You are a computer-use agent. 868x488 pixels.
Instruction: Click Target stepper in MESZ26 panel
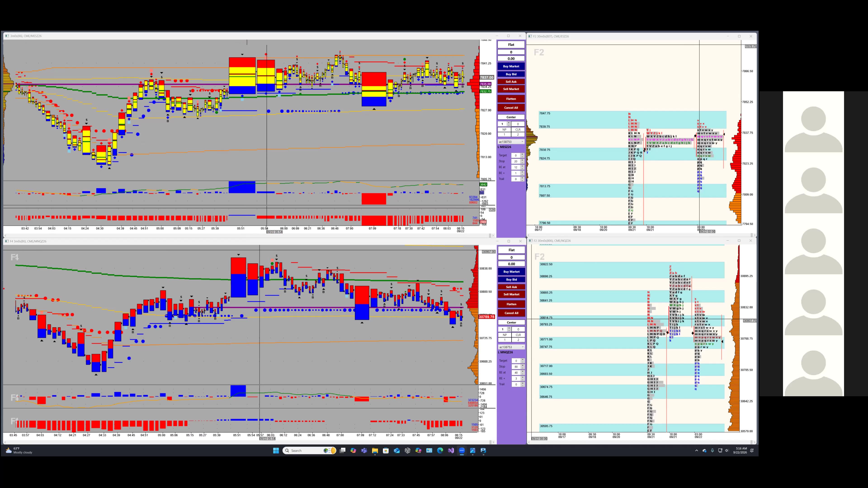[x=522, y=155]
